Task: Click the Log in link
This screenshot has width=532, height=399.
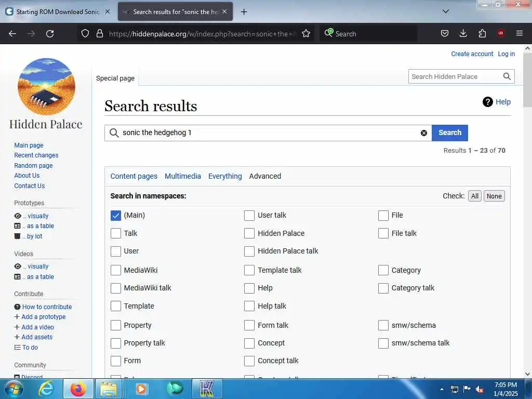Action: pos(506,54)
